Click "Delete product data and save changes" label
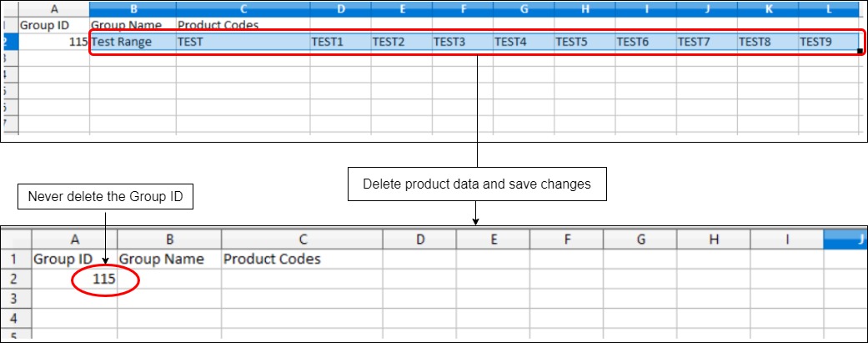 (x=477, y=184)
